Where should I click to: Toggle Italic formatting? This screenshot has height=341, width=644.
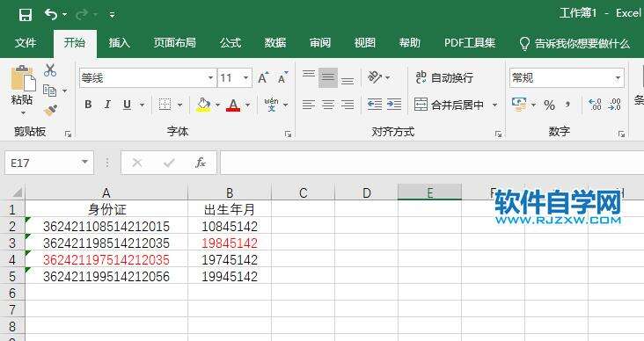click(107, 105)
